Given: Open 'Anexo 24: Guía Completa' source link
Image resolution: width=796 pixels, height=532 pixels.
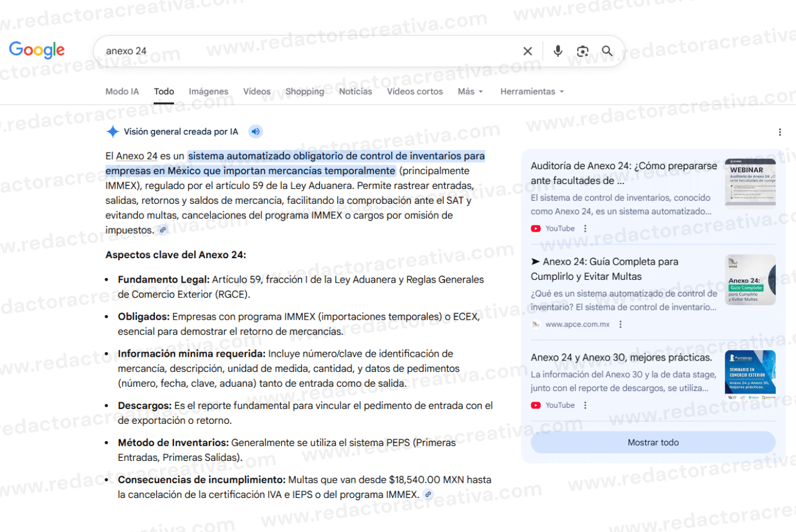Looking at the screenshot, I should [605, 269].
